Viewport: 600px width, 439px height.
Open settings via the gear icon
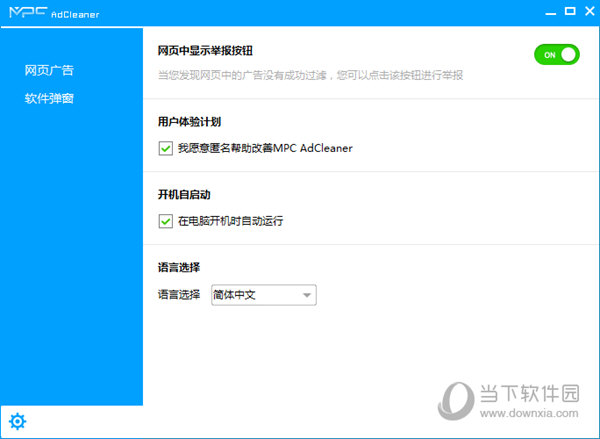pyautogui.click(x=16, y=421)
